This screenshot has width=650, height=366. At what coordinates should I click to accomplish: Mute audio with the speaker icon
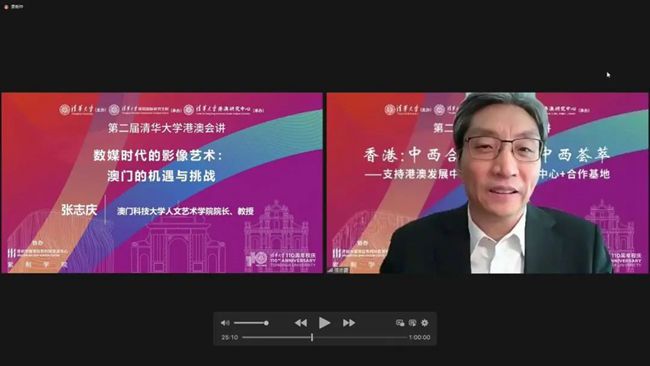click(x=225, y=323)
